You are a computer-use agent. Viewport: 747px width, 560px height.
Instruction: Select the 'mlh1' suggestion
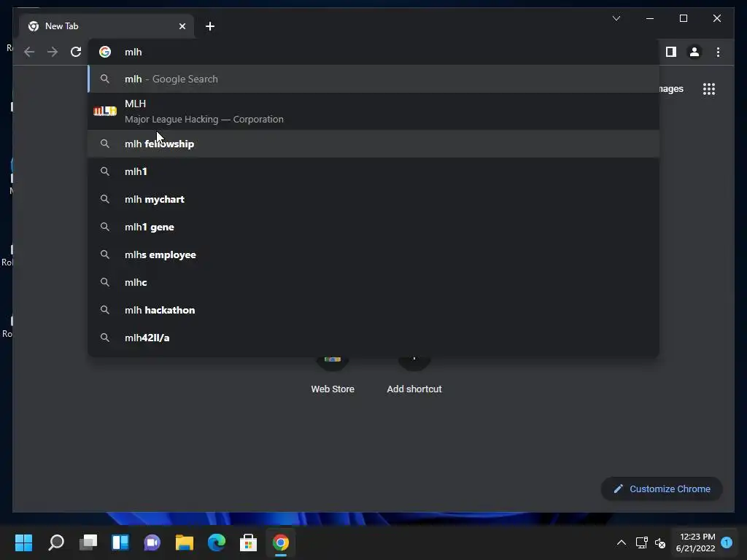[x=374, y=171]
